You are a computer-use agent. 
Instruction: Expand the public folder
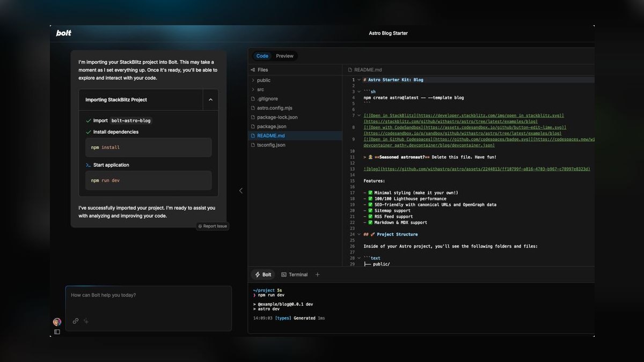click(x=253, y=80)
